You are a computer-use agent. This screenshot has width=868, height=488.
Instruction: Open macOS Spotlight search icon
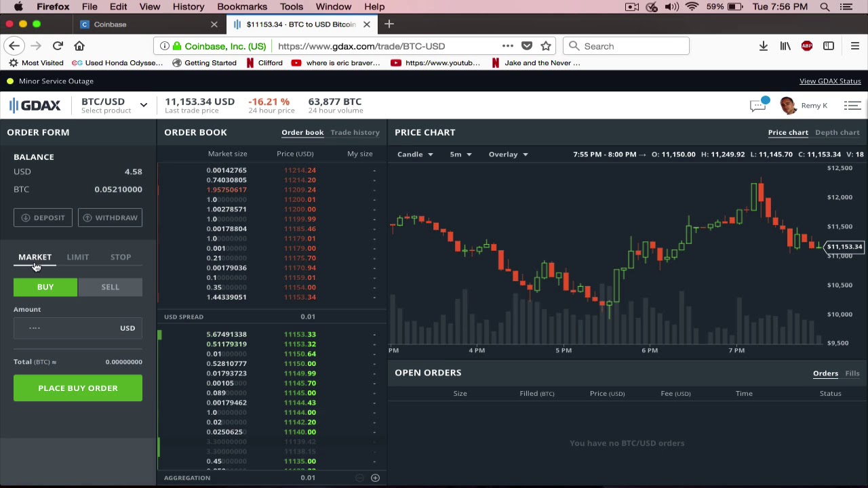pyautogui.click(x=825, y=7)
